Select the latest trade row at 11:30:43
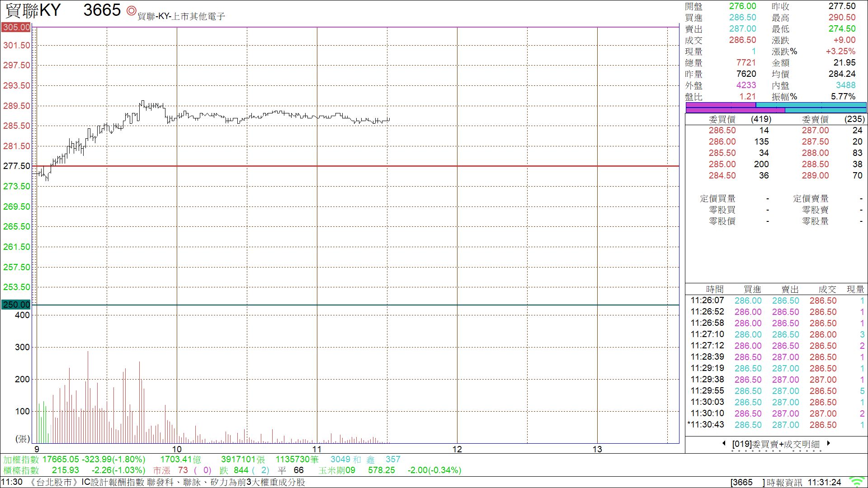 tap(776, 425)
